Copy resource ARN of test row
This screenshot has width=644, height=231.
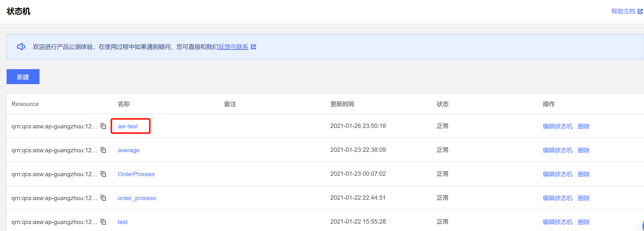[x=103, y=222]
